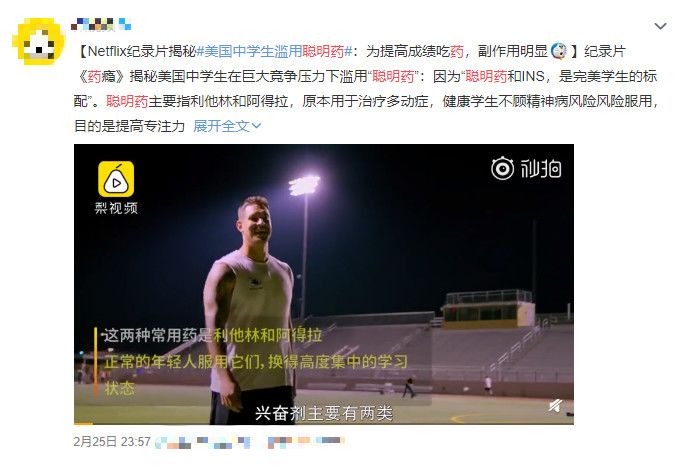Click the Doraemon emoji in the headline
This screenshot has height=467, width=685.
559,51
